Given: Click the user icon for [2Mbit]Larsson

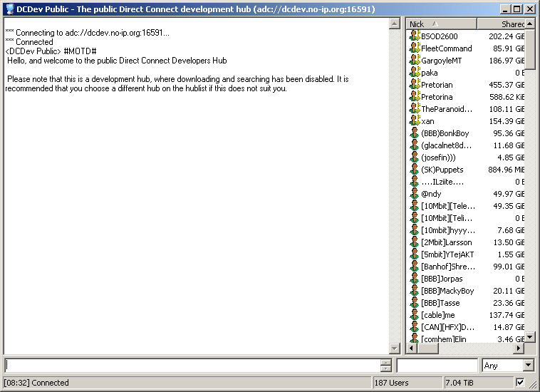Looking at the screenshot, I should [x=415, y=242].
